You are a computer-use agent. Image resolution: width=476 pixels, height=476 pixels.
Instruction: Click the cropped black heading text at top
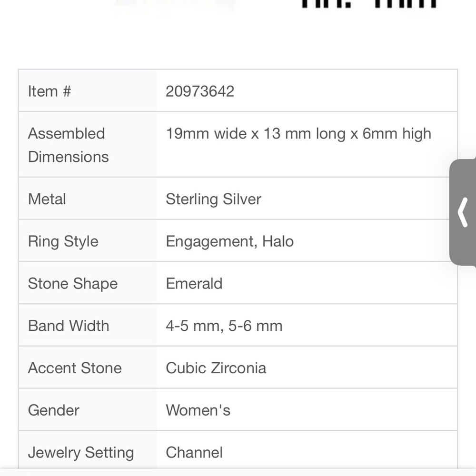[x=369, y=4]
